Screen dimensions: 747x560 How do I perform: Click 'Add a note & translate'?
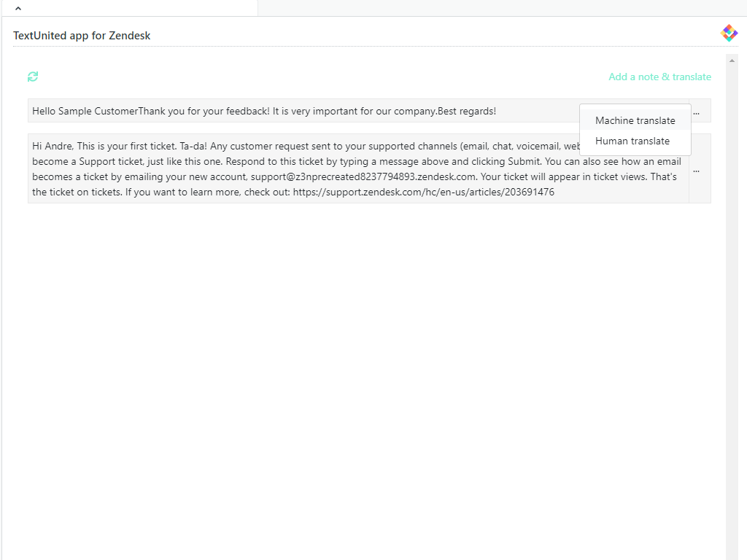tap(659, 77)
